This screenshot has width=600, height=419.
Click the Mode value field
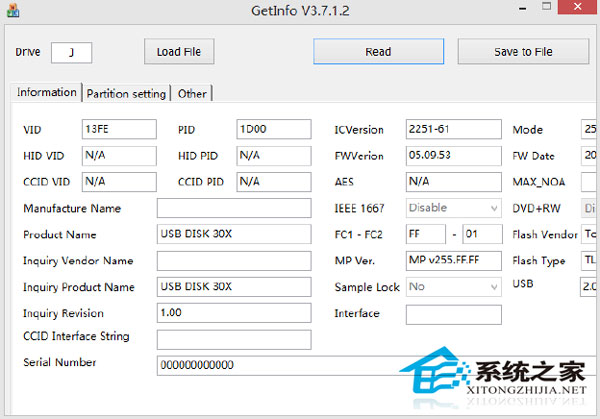click(590, 129)
